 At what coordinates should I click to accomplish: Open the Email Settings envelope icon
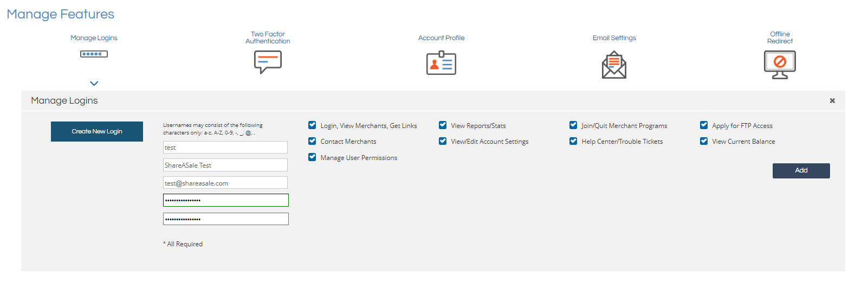tap(614, 65)
